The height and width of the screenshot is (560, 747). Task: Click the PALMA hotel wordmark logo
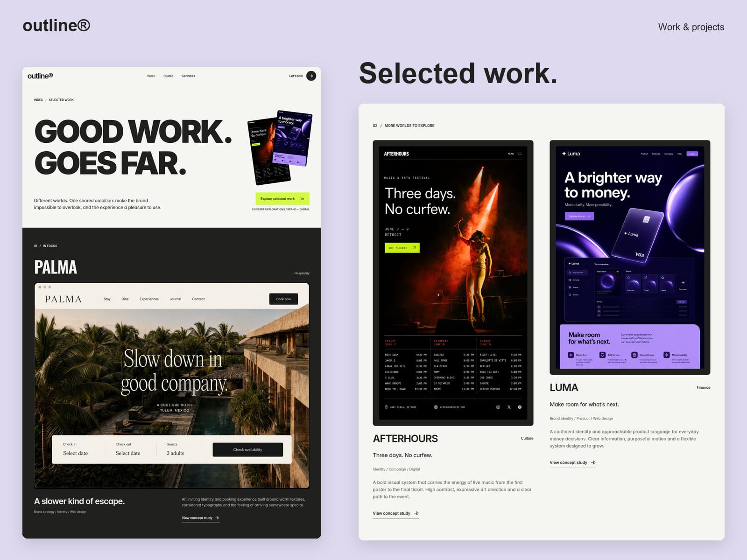[x=63, y=299]
